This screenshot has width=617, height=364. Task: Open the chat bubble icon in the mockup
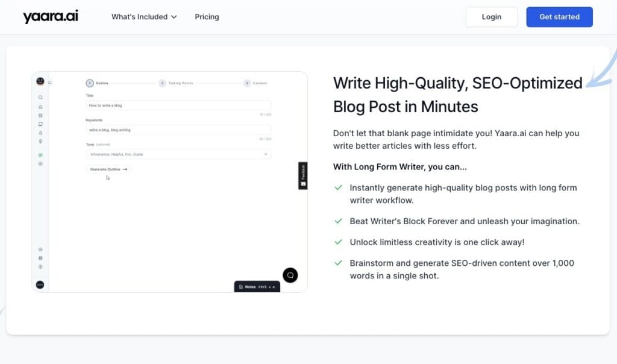point(290,275)
